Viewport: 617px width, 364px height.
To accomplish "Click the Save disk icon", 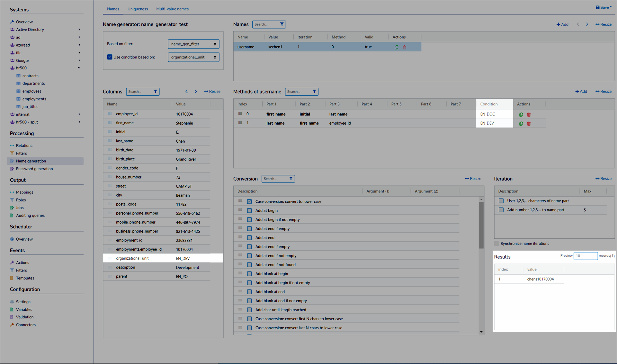I will pyautogui.click(x=597, y=7).
